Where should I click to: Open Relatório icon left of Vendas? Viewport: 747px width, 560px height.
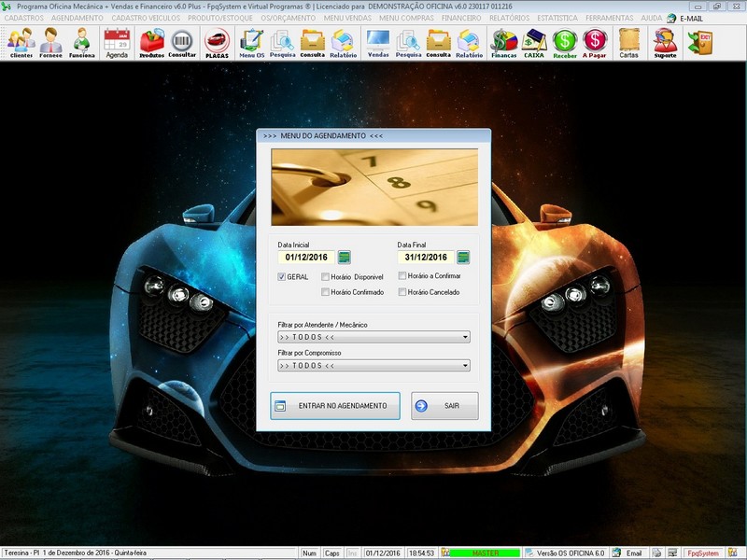click(343, 43)
